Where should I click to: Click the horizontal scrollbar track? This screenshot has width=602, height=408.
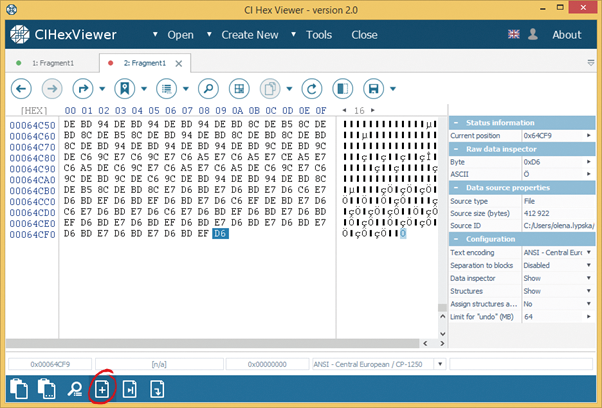pos(212,343)
